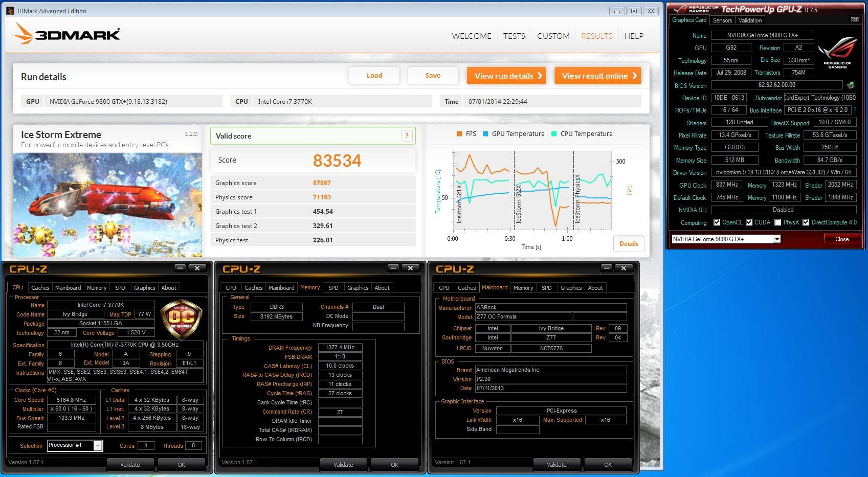Image resolution: width=868 pixels, height=477 pixels.
Task: Click the Graphics score value 87887
Action: (322, 183)
